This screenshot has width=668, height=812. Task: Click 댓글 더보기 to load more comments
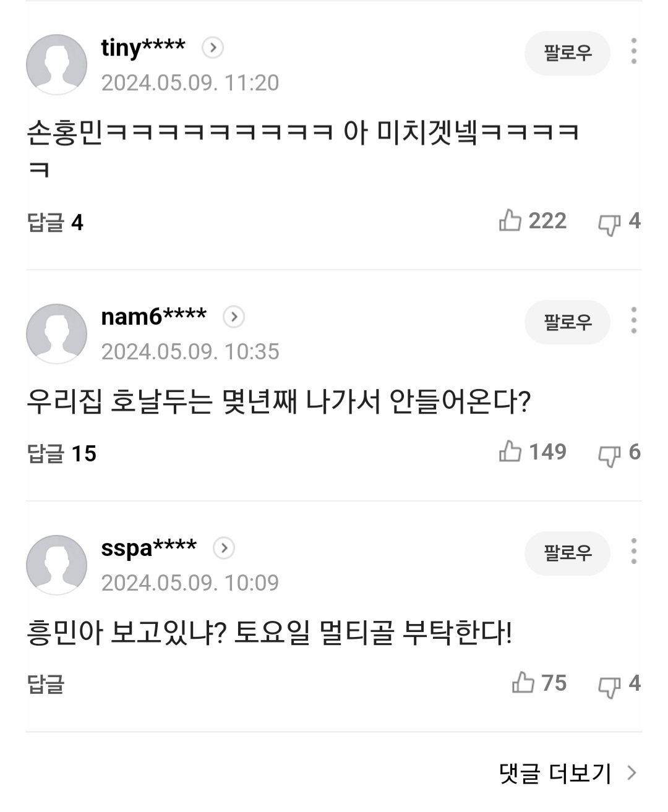(567, 773)
